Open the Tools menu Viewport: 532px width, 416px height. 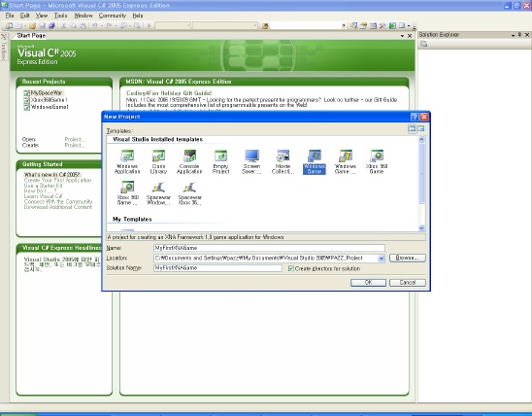pos(61,16)
